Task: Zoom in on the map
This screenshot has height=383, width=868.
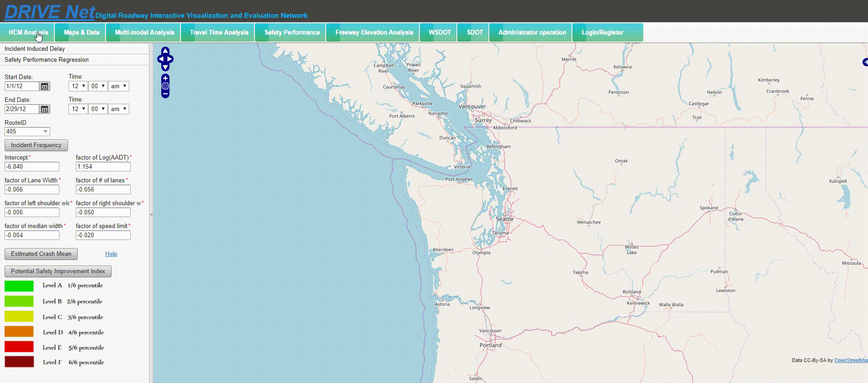Action: point(165,78)
